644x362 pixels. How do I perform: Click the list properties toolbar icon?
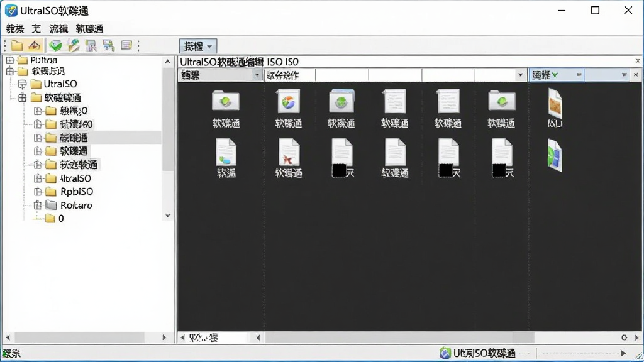pyautogui.click(x=126, y=45)
